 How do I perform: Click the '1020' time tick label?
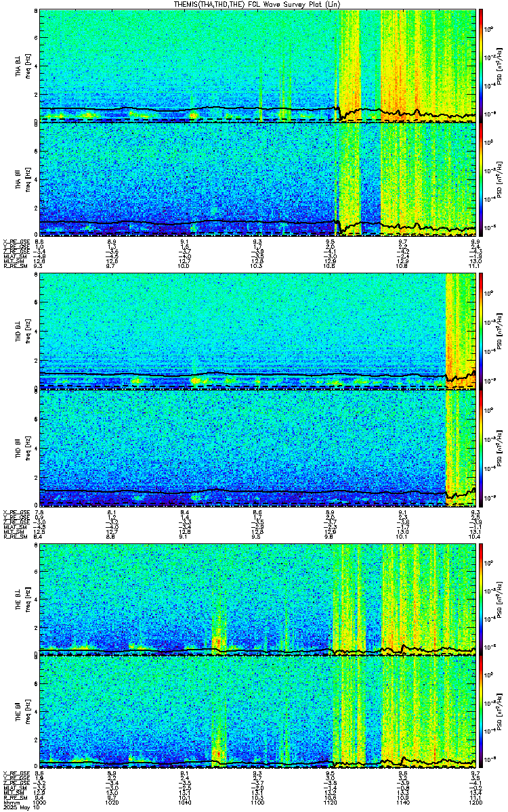pyautogui.click(x=112, y=803)
